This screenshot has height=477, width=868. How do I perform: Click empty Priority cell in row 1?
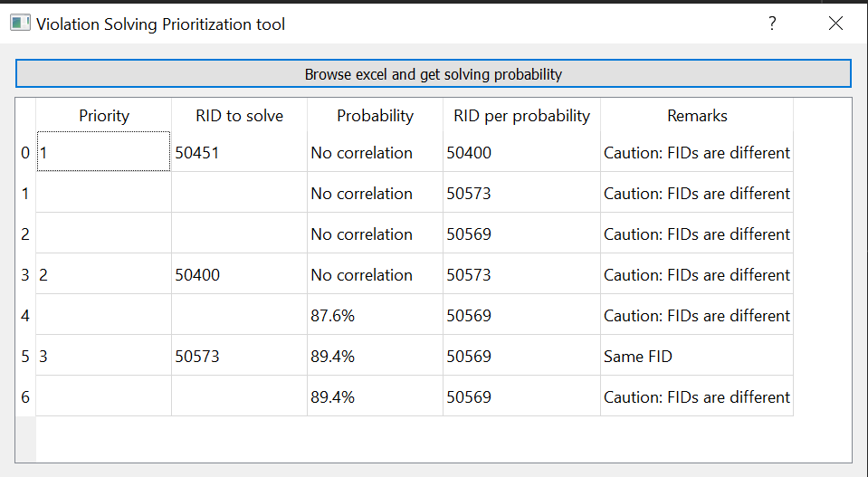pyautogui.click(x=103, y=193)
